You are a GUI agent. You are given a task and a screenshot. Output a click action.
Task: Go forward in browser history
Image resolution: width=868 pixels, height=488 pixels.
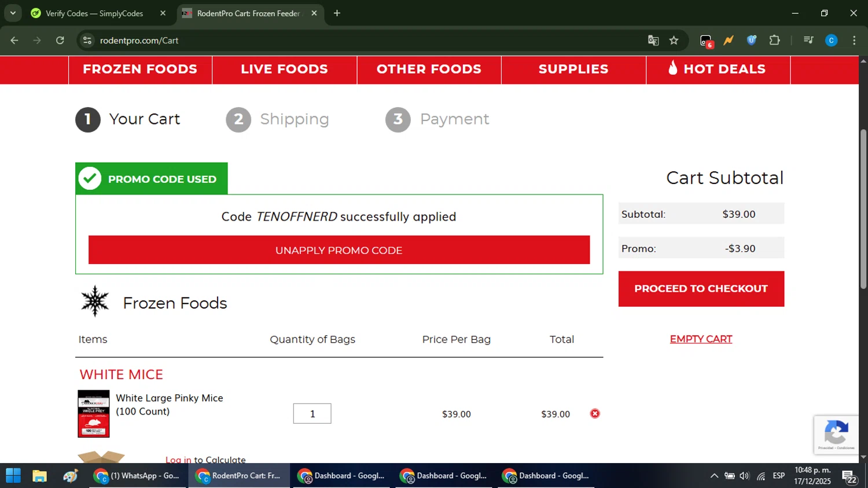(x=37, y=41)
